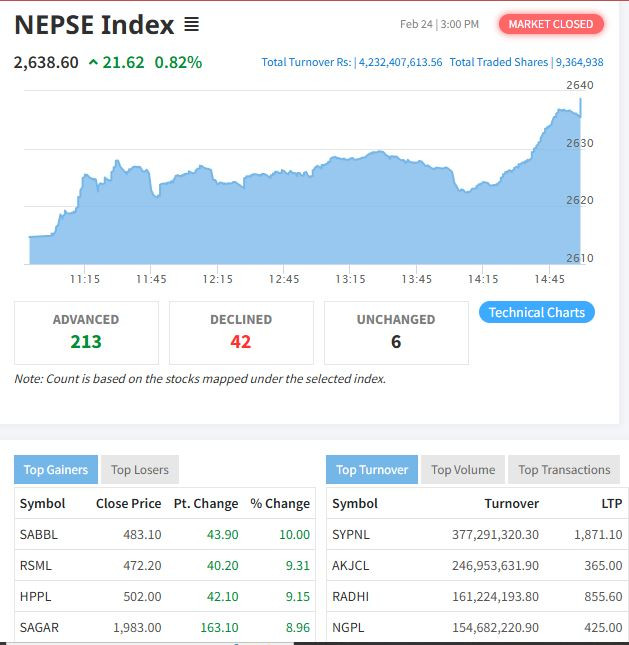
Task: Switch to the Top Volume tab
Action: coord(463,470)
